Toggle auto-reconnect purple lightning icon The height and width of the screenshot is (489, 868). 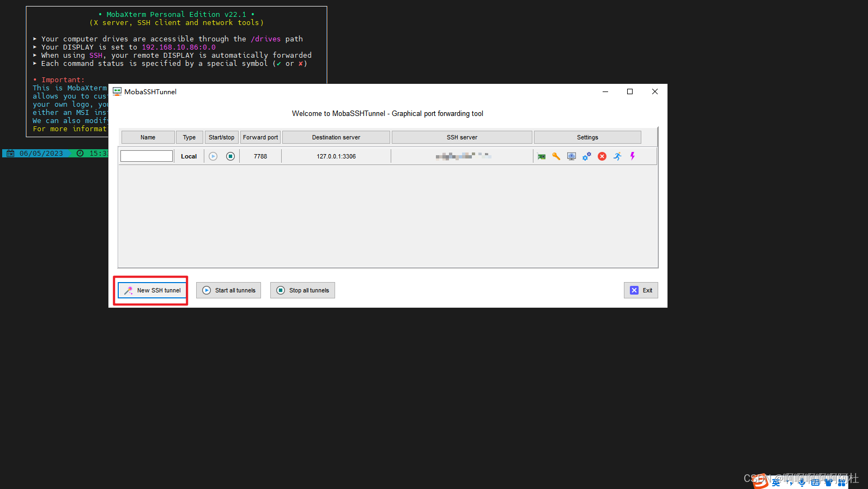633,156
